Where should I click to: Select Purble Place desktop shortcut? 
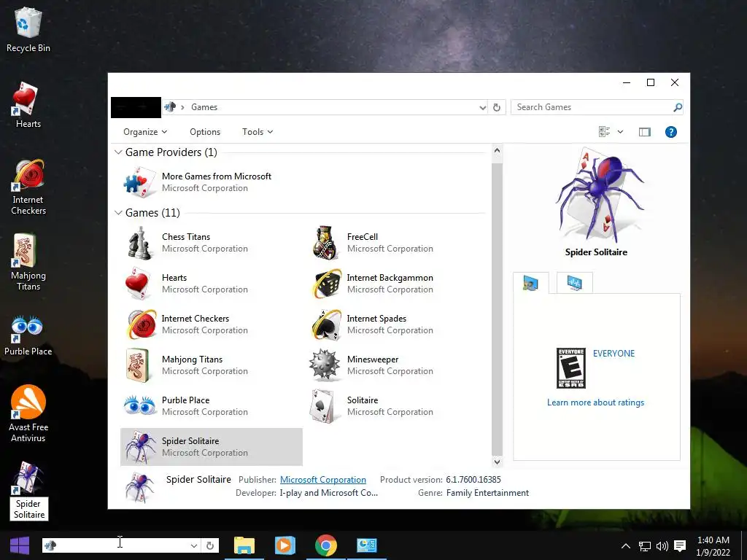pos(28,335)
